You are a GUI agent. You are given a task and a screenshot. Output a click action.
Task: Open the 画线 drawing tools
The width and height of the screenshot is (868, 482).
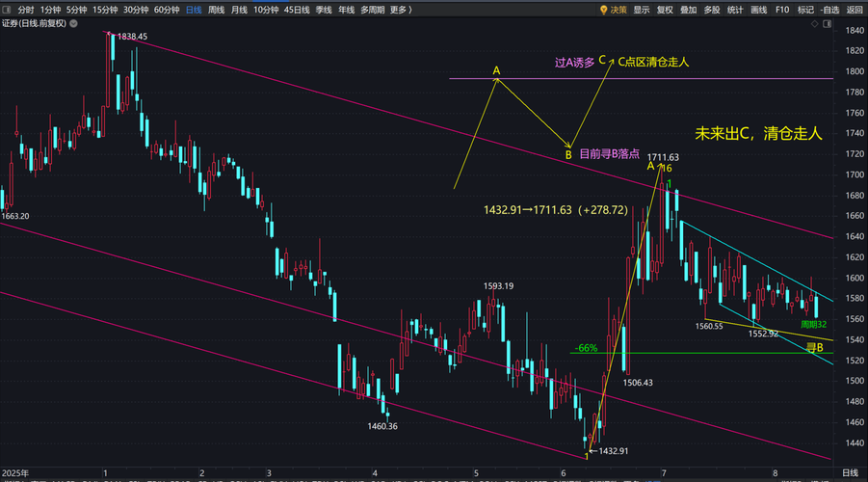point(758,10)
